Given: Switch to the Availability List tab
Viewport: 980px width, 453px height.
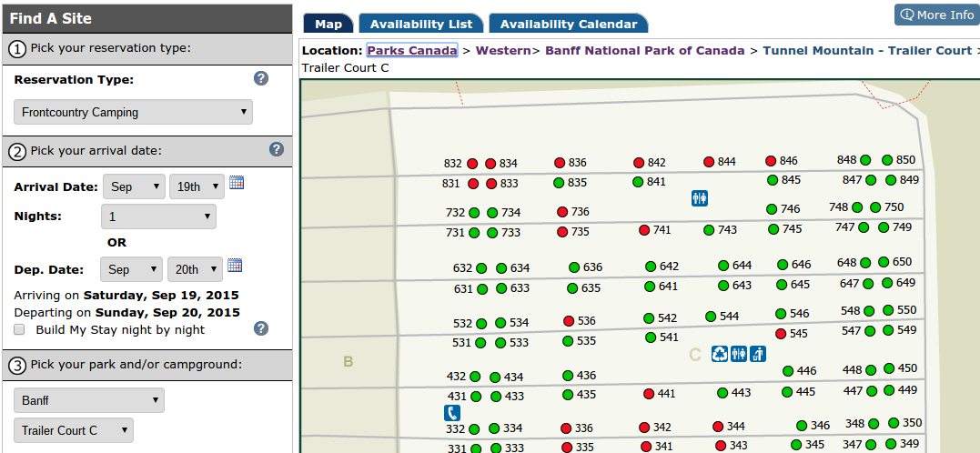Looking at the screenshot, I should (420, 24).
